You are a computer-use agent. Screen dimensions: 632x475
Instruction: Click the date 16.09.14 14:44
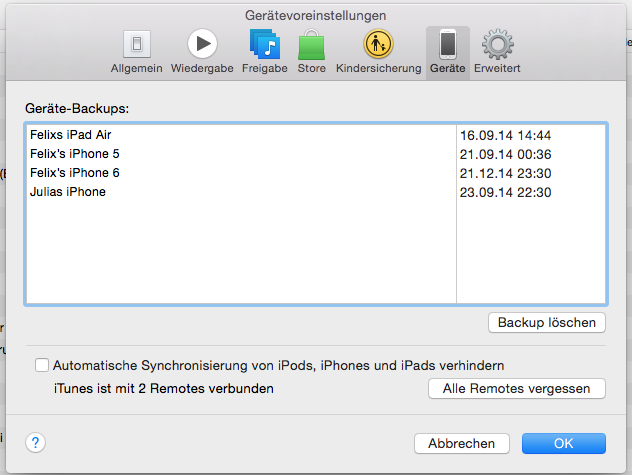(x=505, y=135)
